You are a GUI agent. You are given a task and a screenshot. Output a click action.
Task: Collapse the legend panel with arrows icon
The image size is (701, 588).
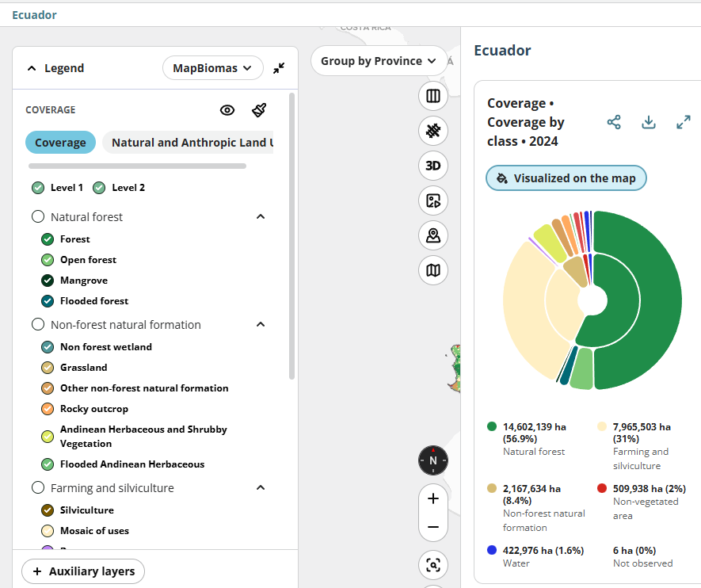tap(279, 68)
